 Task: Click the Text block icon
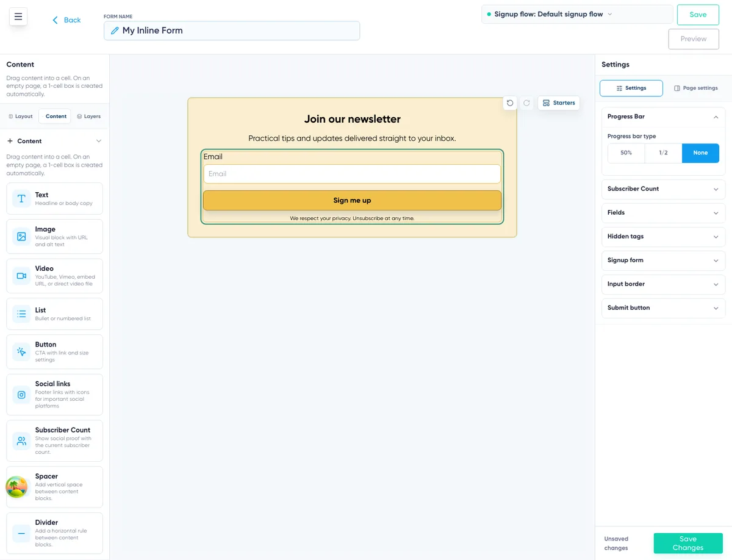pos(21,198)
